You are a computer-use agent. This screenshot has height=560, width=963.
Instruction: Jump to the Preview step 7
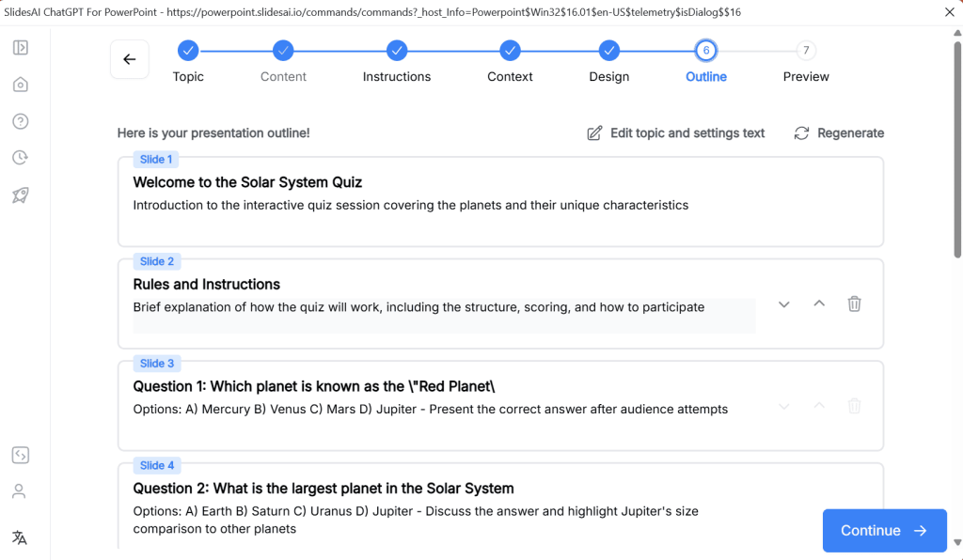806,51
